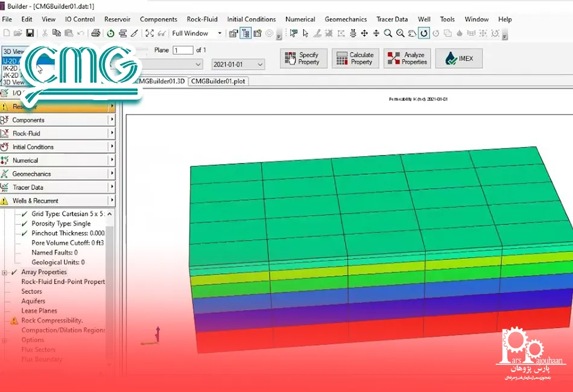
Task: Select the pan move cross-arrows tool
Action: pyautogui.click(x=364, y=34)
